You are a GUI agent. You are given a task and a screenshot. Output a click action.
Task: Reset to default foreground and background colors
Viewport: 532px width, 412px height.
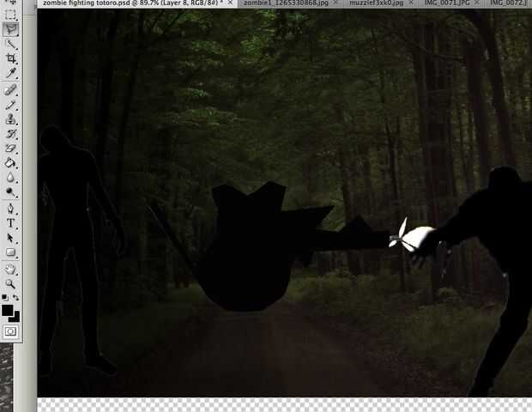coord(5,298)
